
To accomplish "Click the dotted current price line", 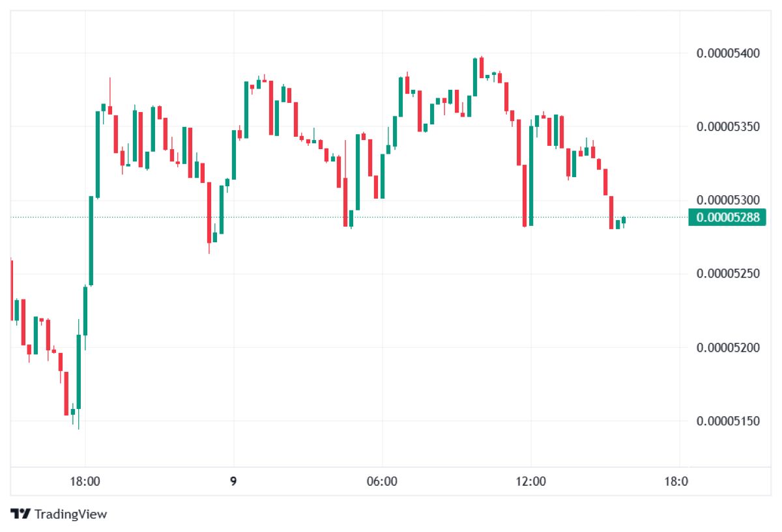I will [326, 217].
